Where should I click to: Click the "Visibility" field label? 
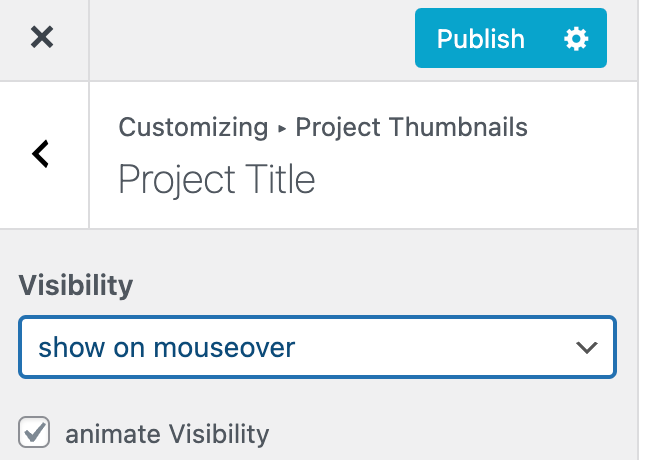point(76,285)
